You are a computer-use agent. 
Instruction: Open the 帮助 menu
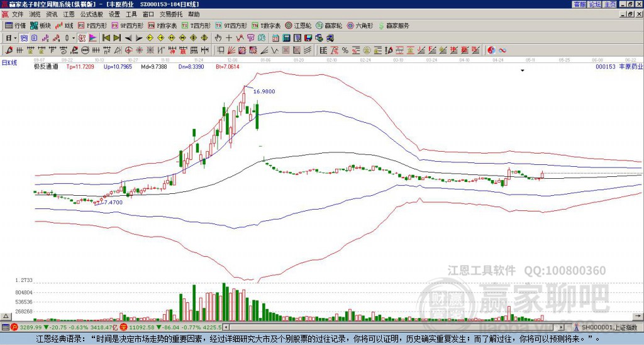(194, 14)
